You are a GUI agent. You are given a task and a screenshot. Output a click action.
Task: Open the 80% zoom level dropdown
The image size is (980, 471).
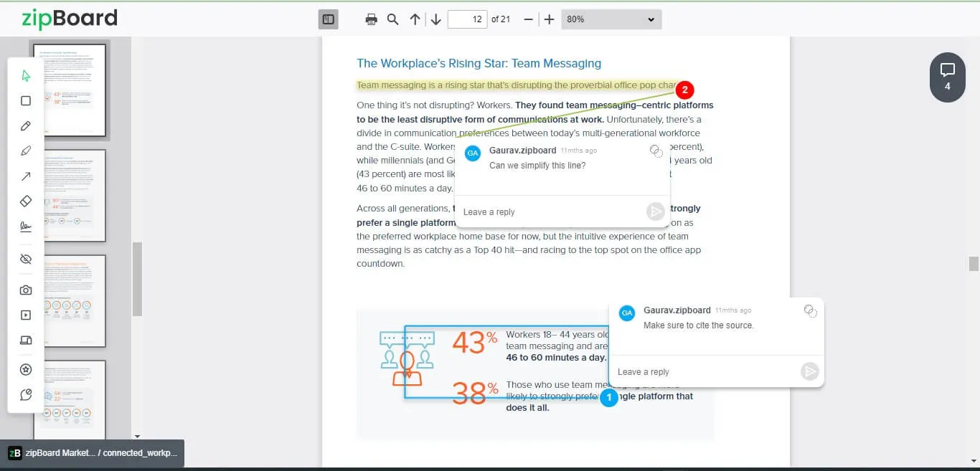coord(611,19)
